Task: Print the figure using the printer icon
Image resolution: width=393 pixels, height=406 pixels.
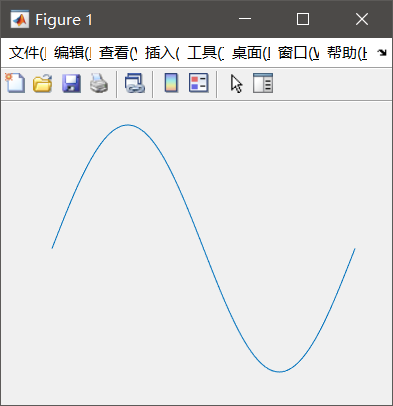Action: tap(99, 83)
